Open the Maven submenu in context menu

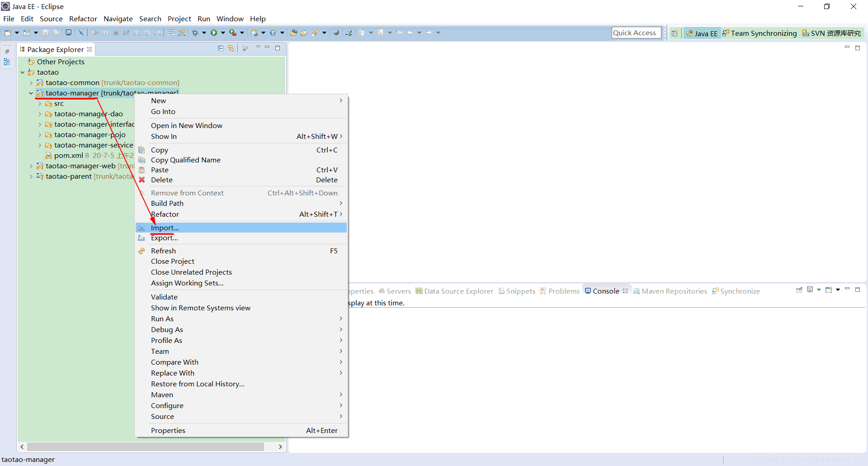[241, 395]
